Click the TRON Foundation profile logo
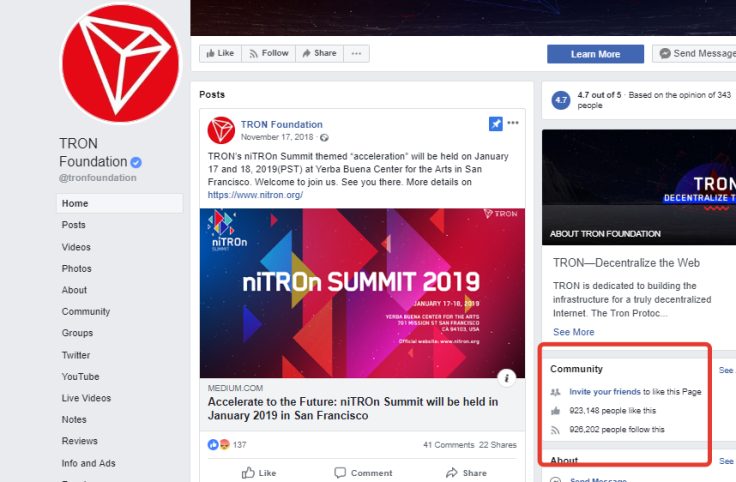This screenshot has width=736, height=482. [121, 62]
